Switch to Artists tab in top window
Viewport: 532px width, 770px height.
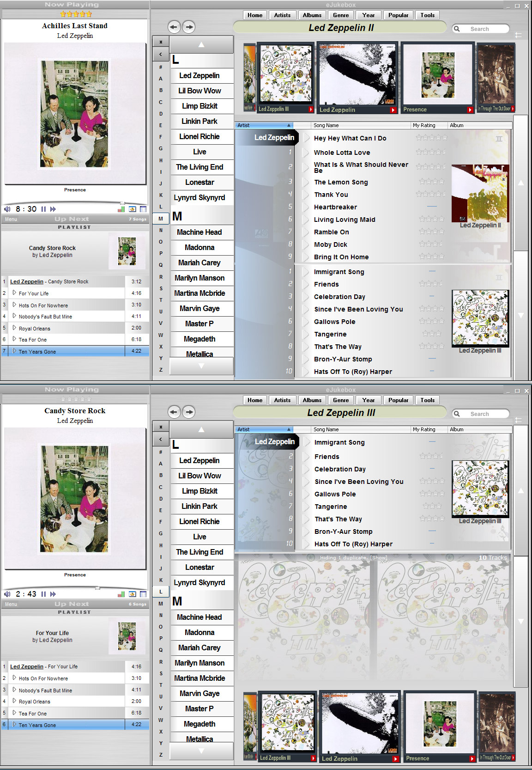tap(283, 15)
